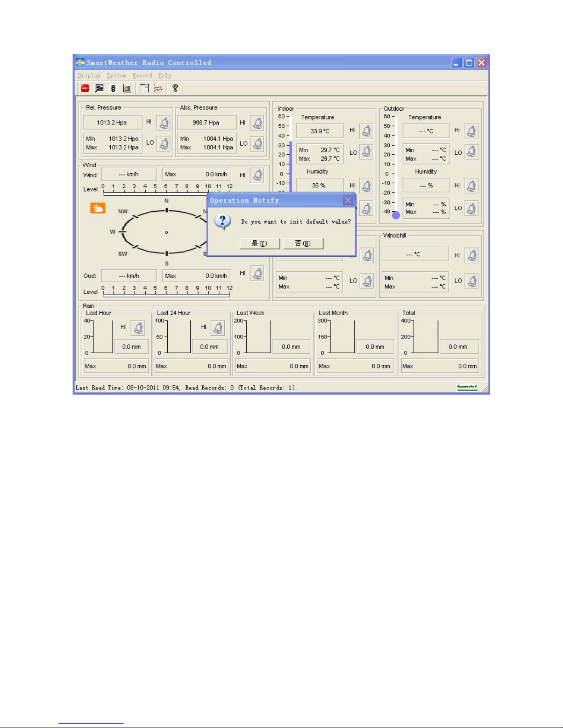Click the wind direction compass center

tap(166, 232)
